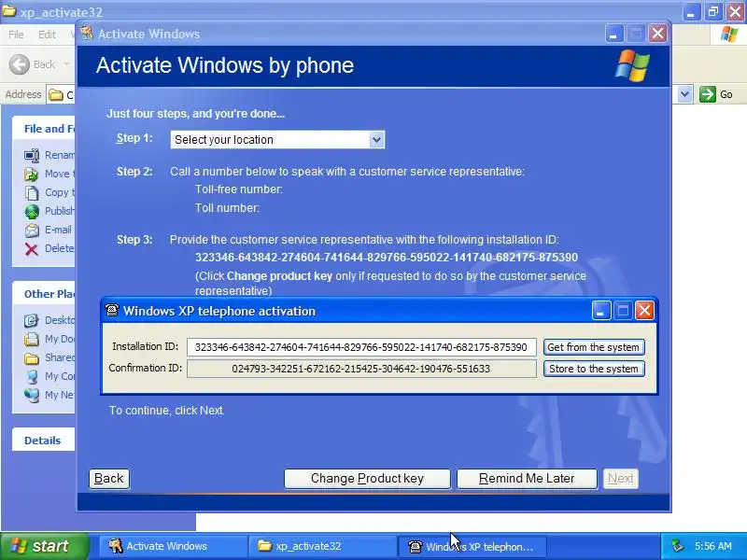Click the Back button in Activate Windows
This screenshot has height=560, width=747.
[109, 478]
